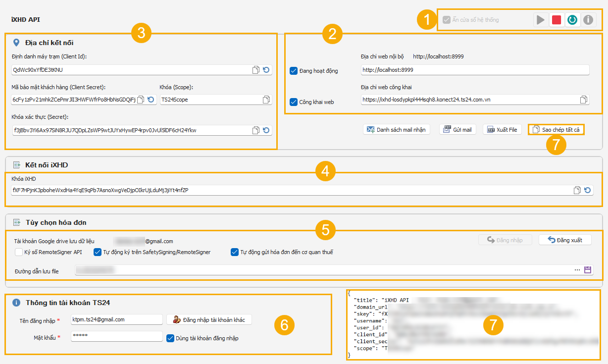Regenerate the Khóa iXHD key

coord(587,190)
